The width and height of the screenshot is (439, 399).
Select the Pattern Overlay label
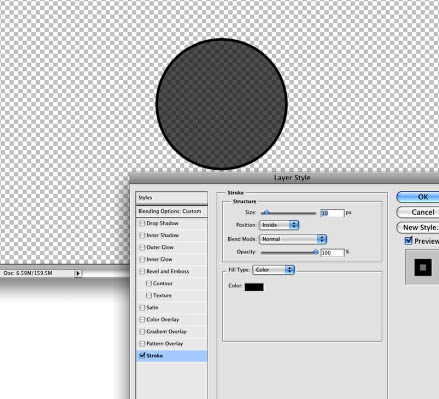click(x=165, y=344)
